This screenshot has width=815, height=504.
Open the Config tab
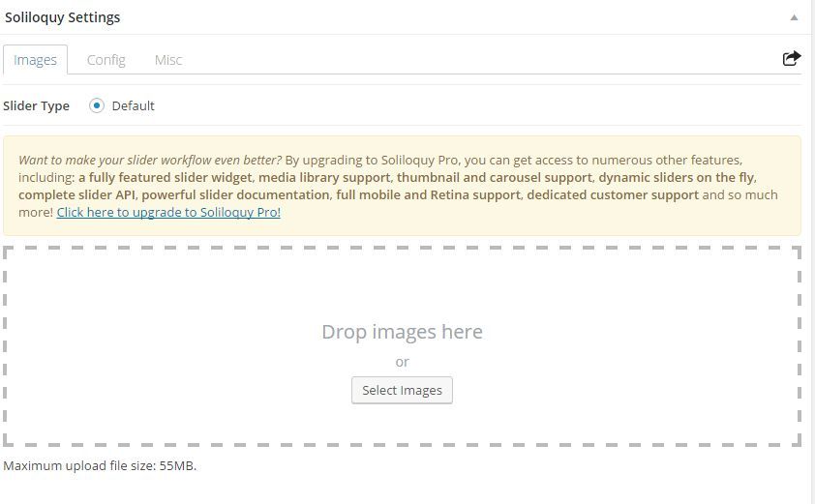106,60
